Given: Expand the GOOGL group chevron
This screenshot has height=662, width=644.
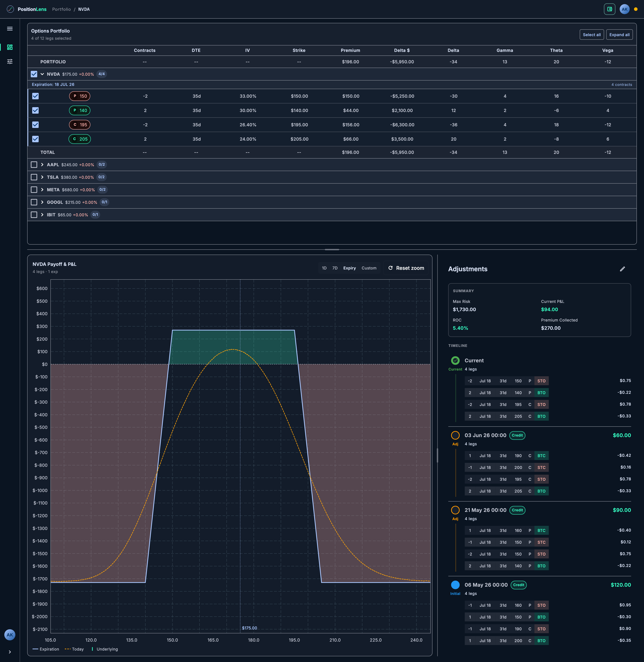Looking at the screenshot, I should (42, 202).
